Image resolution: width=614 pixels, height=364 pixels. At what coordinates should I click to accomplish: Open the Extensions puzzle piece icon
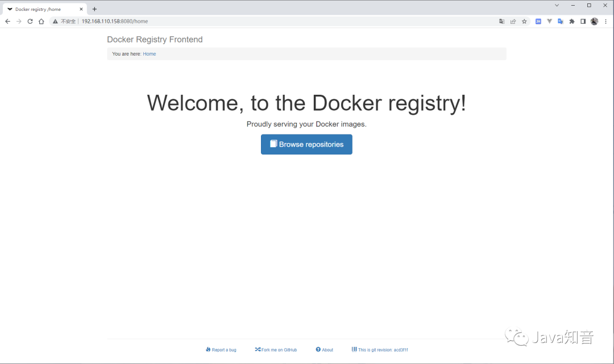point(571,21)
